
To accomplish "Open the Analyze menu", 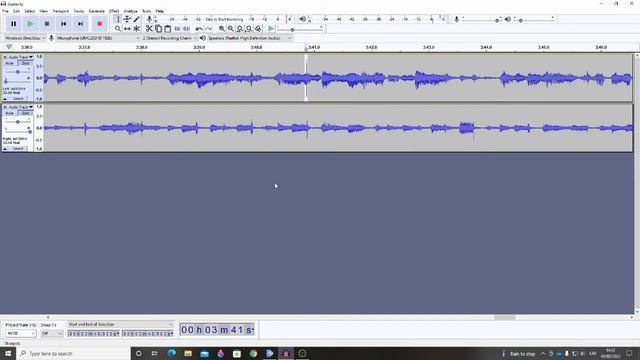I will [131, 11].
